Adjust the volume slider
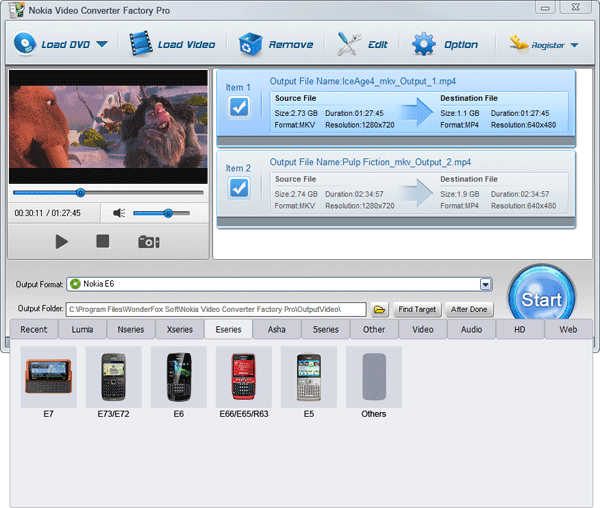Screen dimensions: 600x508 click(x=161, y=213)
